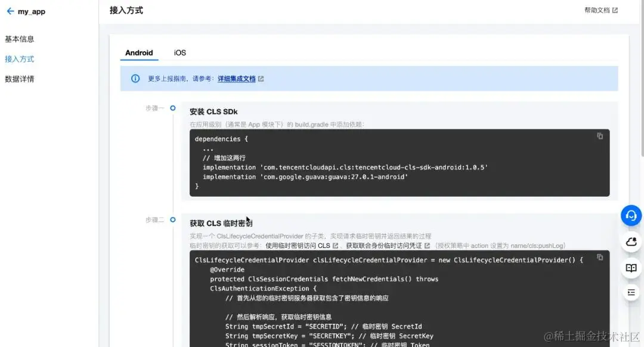The width and height of the screenshot is (644, 347).
Task: Copy the dependencies code block
Action: [x=600, y=136]
